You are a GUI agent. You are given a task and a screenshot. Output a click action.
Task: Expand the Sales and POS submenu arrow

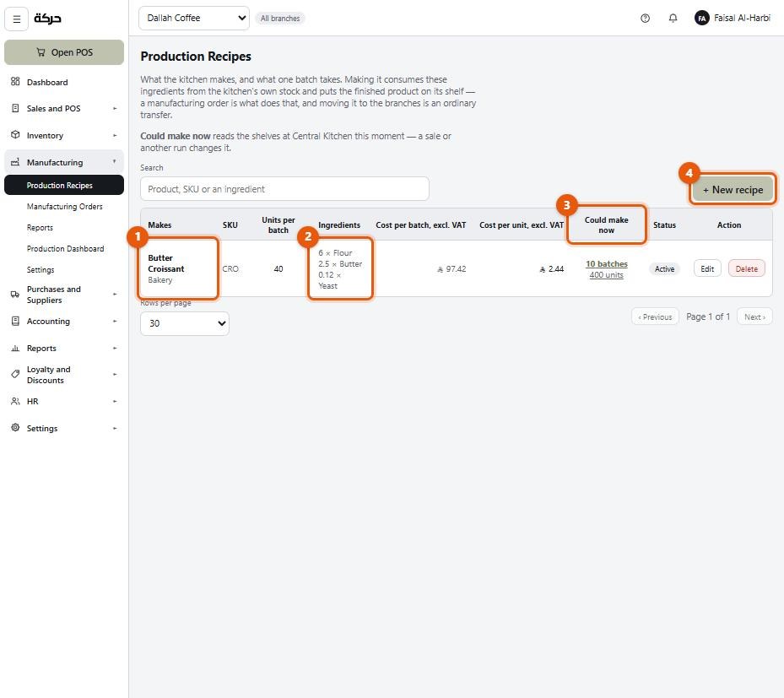coord(115,109)
